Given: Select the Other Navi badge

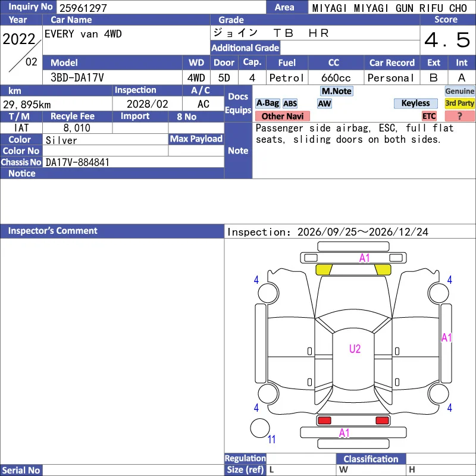Looking at the screenshot, I should [x=282, y=116].
